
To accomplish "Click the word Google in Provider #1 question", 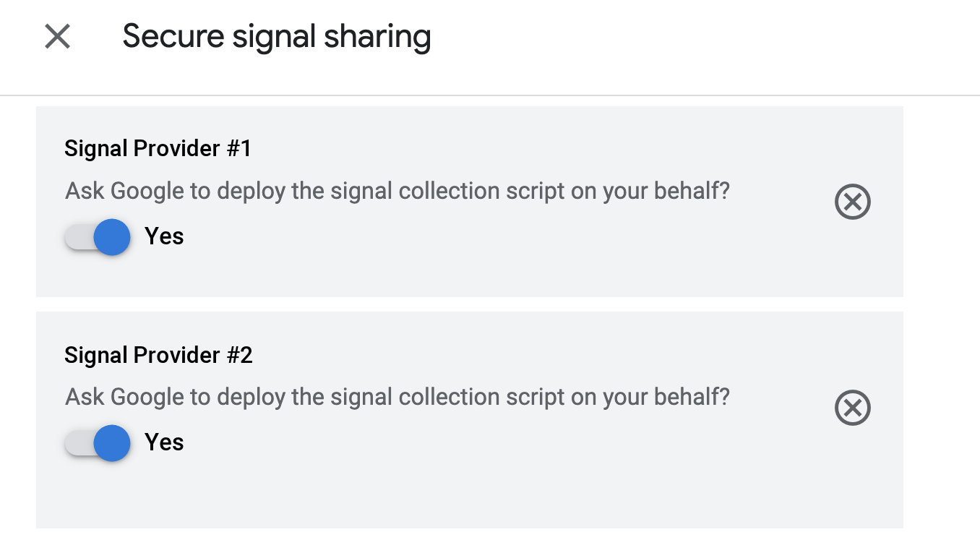I will click(x=147, y=192).
